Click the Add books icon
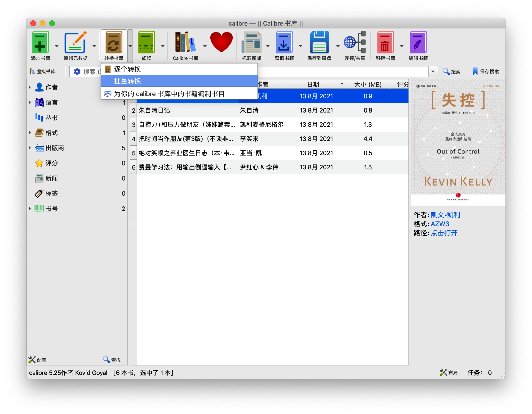This screenshot has width=532, height=414. point(40,43)
